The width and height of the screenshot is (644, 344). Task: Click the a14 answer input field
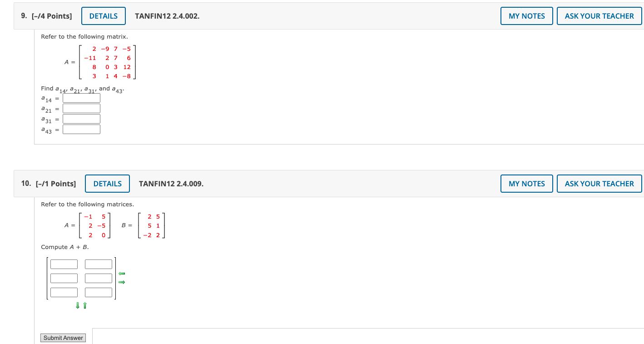point(81,98)
